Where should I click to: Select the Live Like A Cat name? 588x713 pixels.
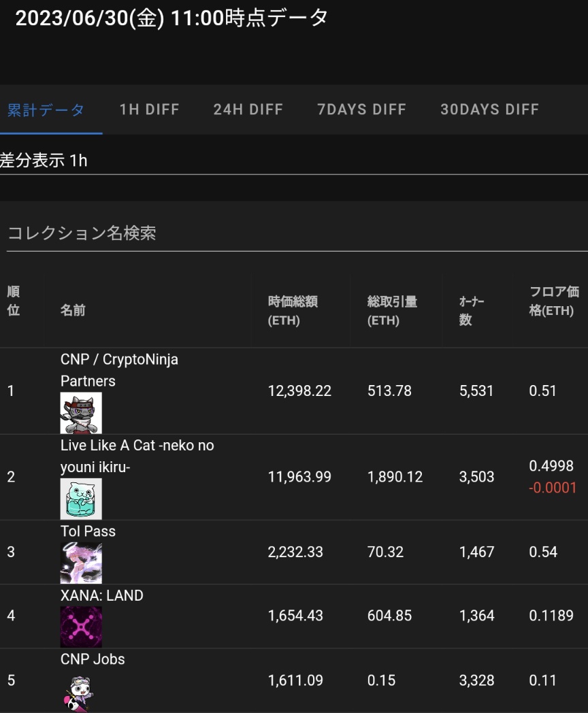point(137,456)
